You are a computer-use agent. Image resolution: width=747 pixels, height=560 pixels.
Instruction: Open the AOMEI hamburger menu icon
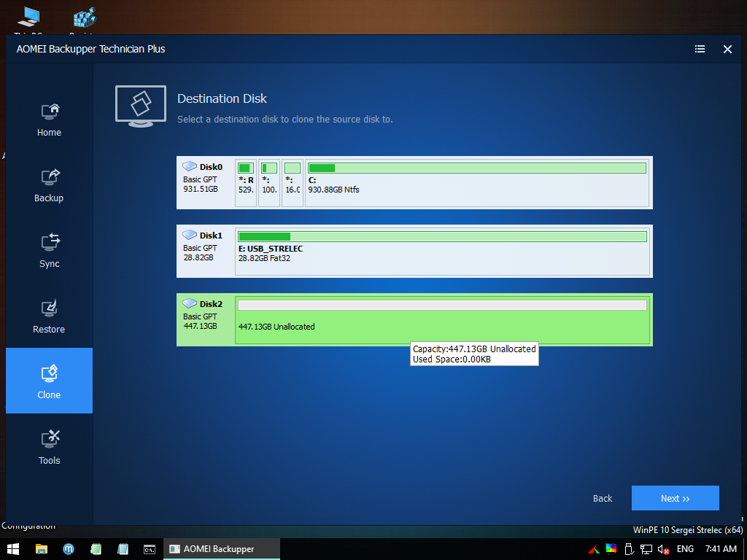[x=700, y=49]
